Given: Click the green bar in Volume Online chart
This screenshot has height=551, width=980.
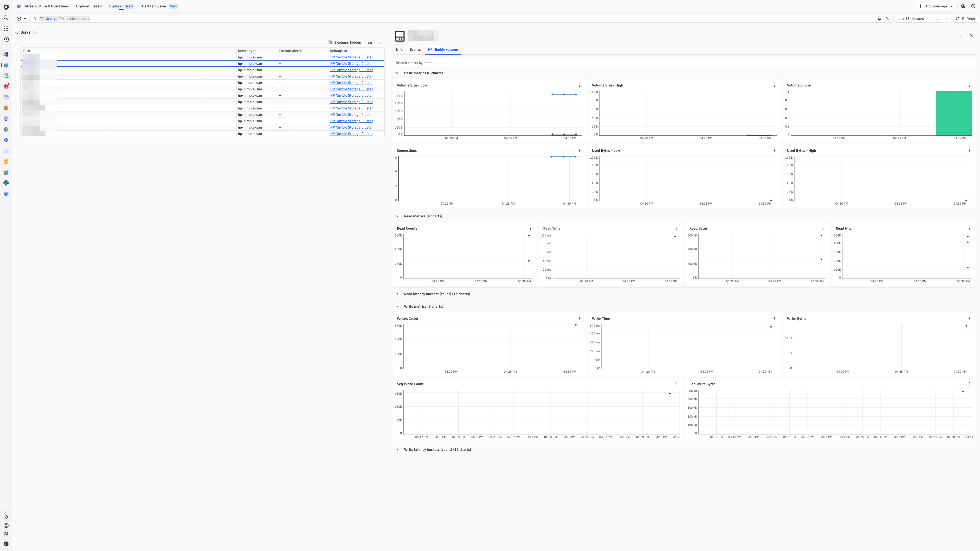Looking at the screenshot, I should click(x=954, y=113).
